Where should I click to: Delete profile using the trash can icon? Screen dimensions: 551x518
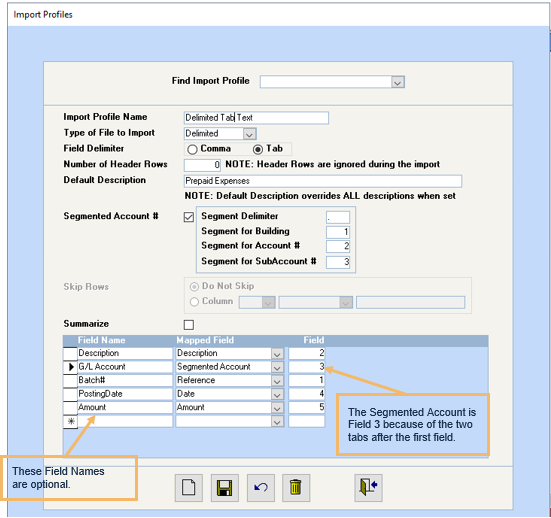coord(296,487)
